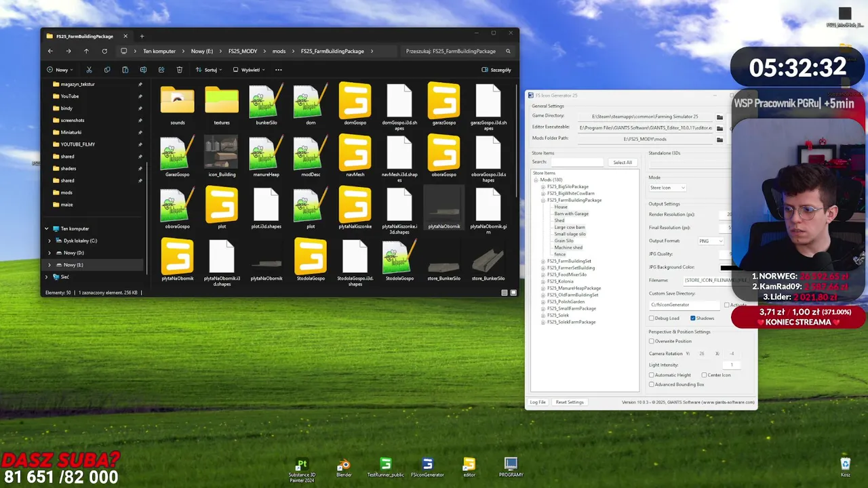
Task: Expand Dysk lokalny (C:) in navigation pane
Action: pos(50,241)
